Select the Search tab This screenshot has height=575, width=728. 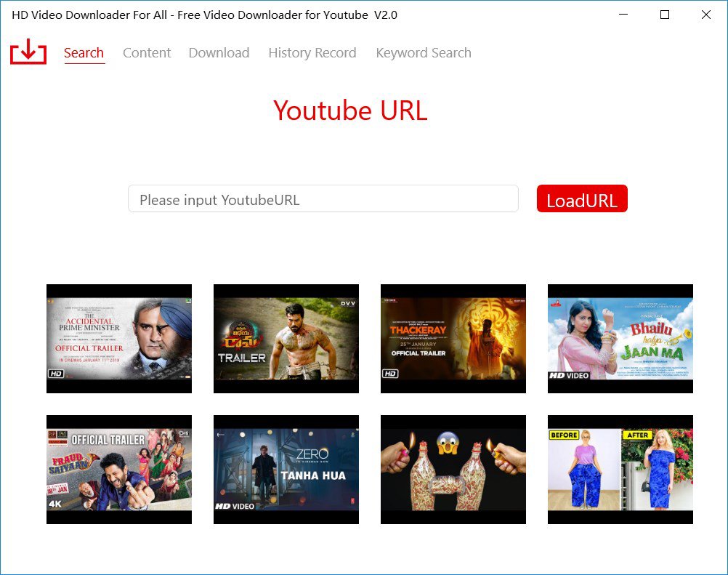click(x=84, y=52)
